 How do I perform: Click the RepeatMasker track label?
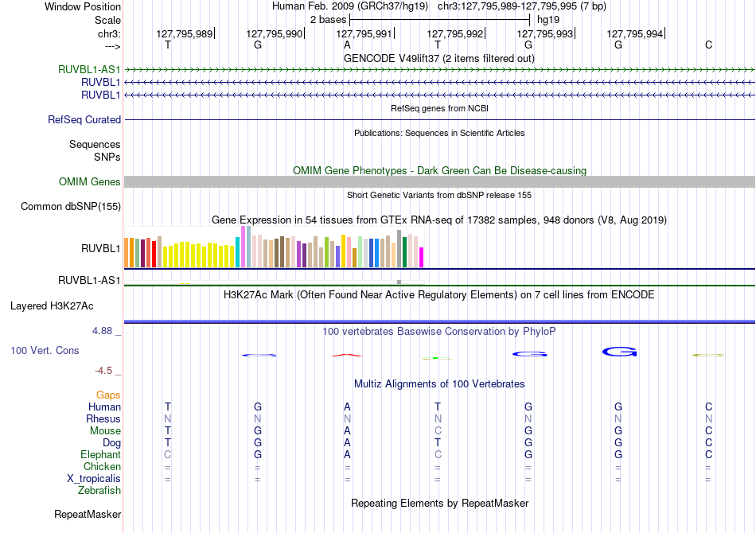pos(88,514)
